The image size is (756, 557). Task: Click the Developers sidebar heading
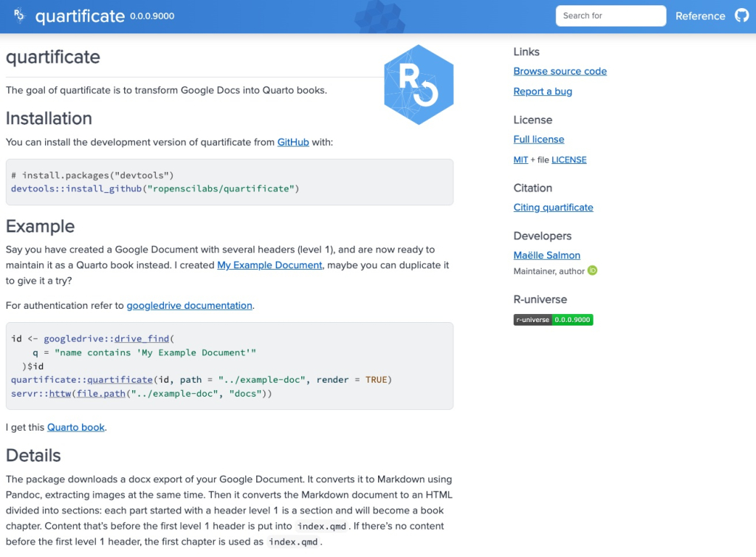point(543,236)
